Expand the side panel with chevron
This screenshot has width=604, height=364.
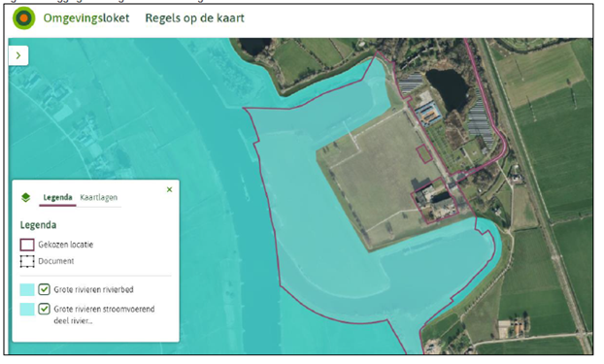tap(18, 55)
